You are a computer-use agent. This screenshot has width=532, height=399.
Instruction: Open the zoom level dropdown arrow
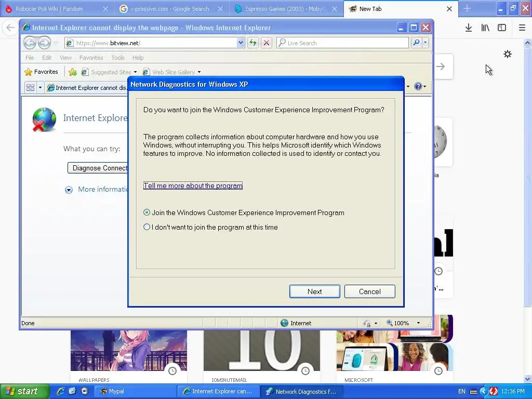[x=418, y=323]
